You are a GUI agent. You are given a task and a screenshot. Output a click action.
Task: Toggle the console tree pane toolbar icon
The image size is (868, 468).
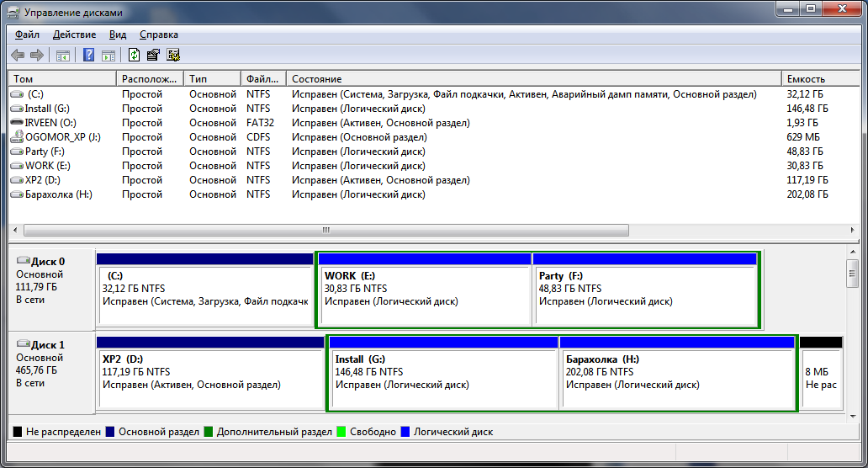(62, 56)
